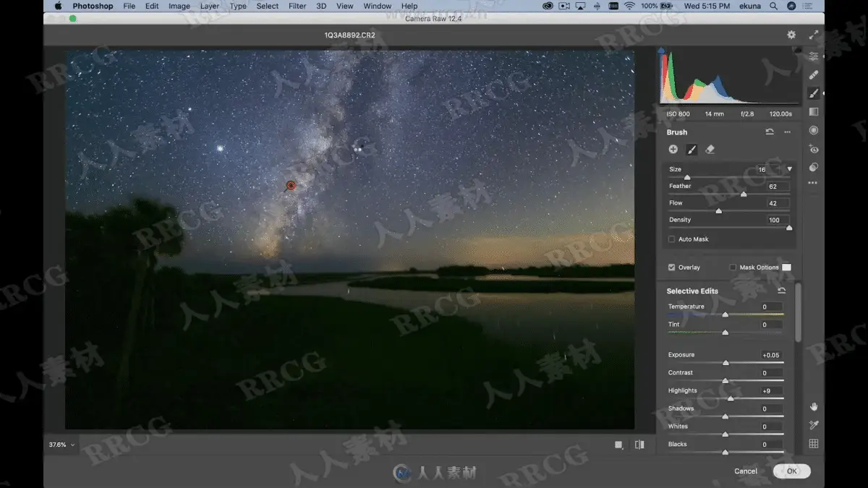Toggle full screen mode arrows icon
Viewport: 868px width, 488px height.
[814, 35]
